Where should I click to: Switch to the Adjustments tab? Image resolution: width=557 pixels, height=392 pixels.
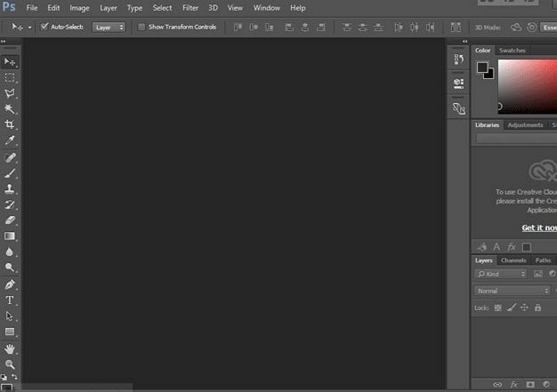coord(525,125)
